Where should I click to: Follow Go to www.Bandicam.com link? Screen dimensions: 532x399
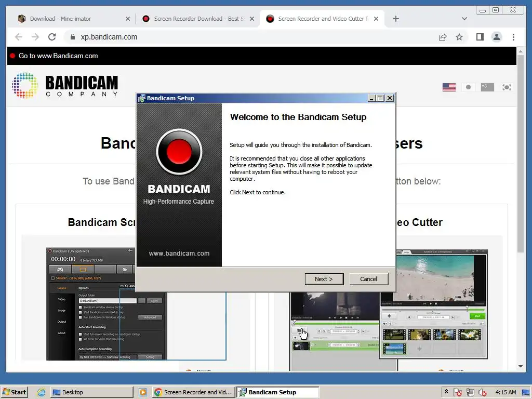coord(58,56)
